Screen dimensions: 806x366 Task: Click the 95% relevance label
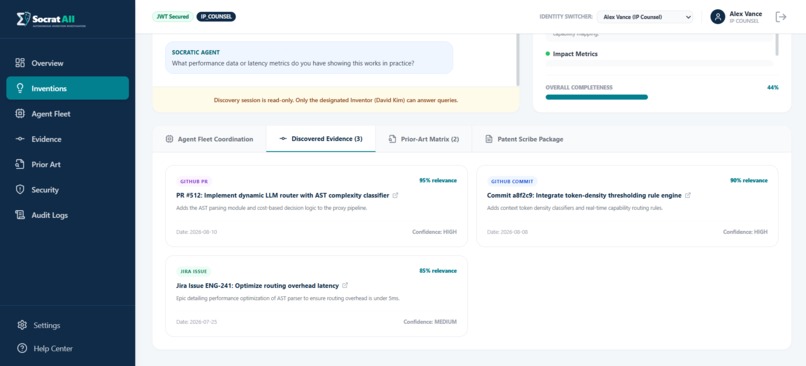pos(438,180)
